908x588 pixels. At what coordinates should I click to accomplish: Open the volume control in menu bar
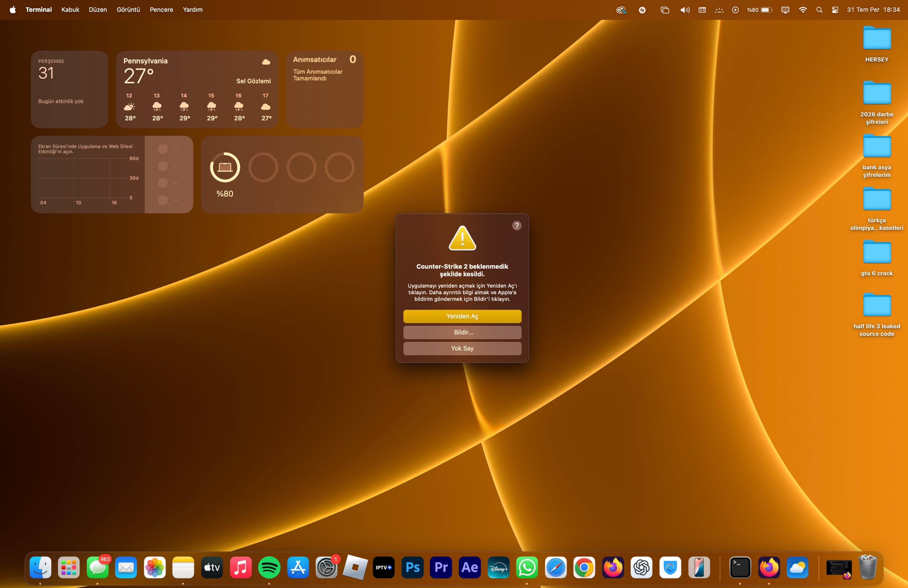[x=685, y=10]
